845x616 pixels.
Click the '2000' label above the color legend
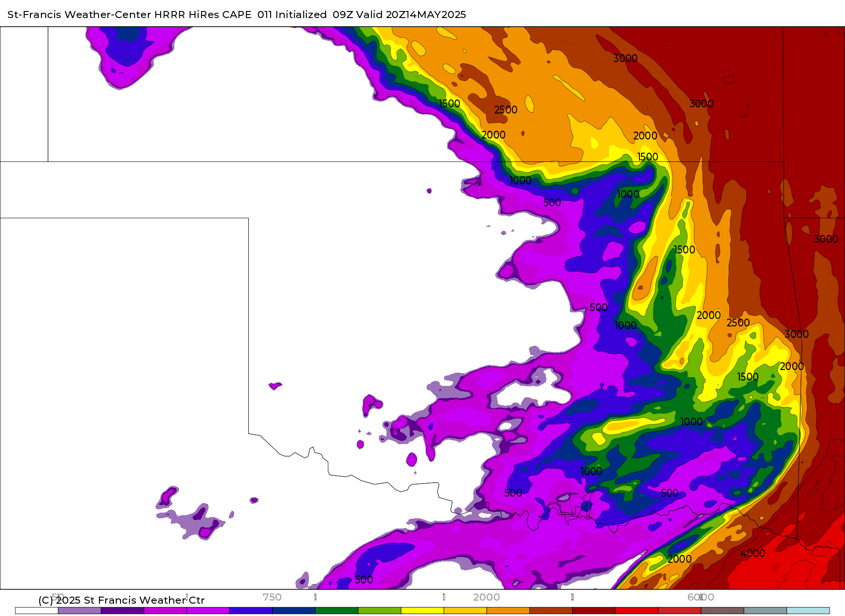point(486,597)
